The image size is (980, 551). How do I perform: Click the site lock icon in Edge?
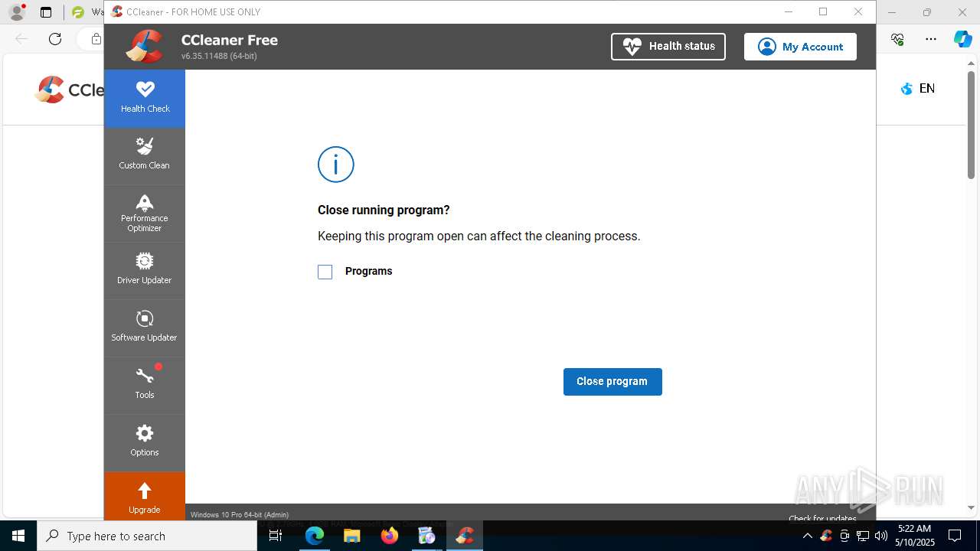click(x=96, y=39)
